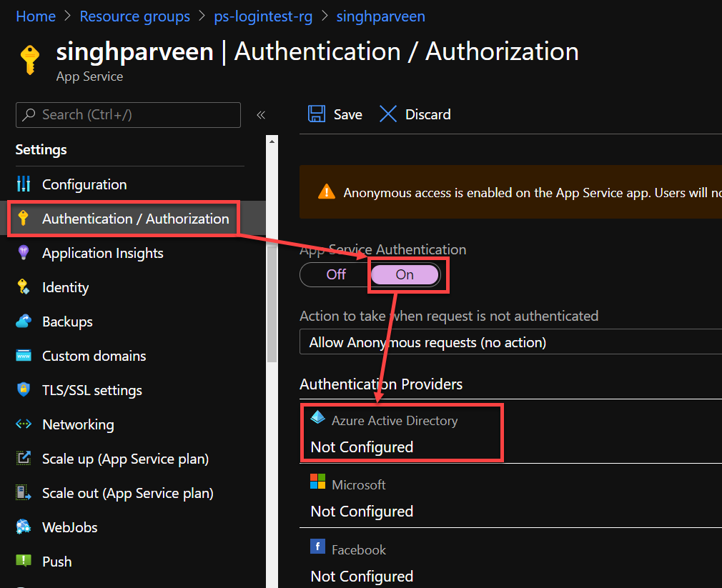This screenshot has height=588, width=722.
Task: Click the sidebar scrollbar up arrow
Action: [x=272, y=141]
